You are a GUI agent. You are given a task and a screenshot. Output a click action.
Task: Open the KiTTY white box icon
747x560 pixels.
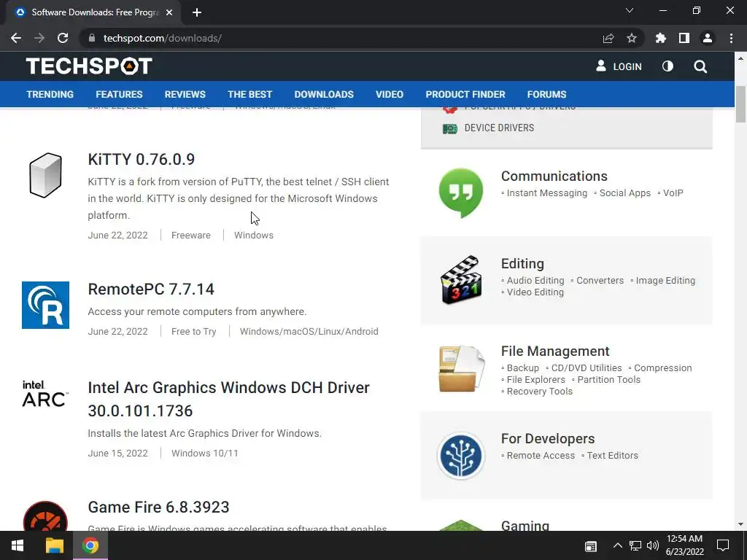[x=46, y=175]
